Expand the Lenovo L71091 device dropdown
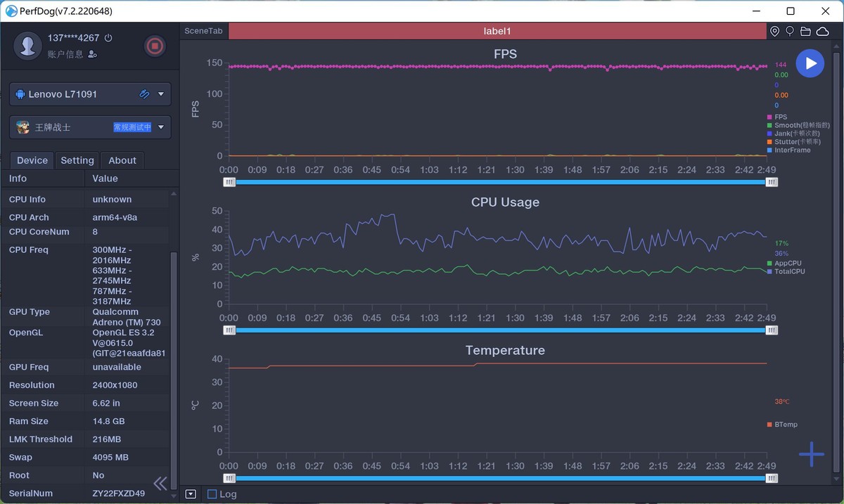The width and height of the screenshot is (844, 504). (x=161, y=94)
